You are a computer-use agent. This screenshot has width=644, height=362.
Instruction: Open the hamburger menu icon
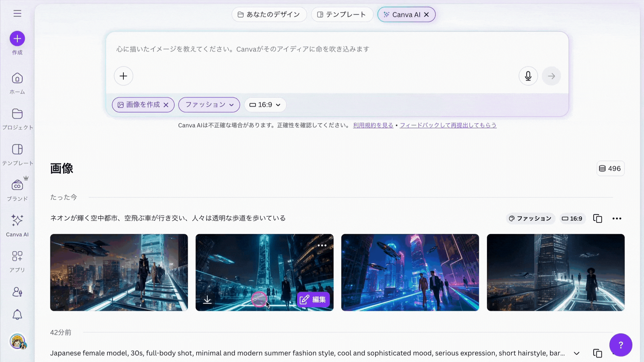click(x=17, y=13)
